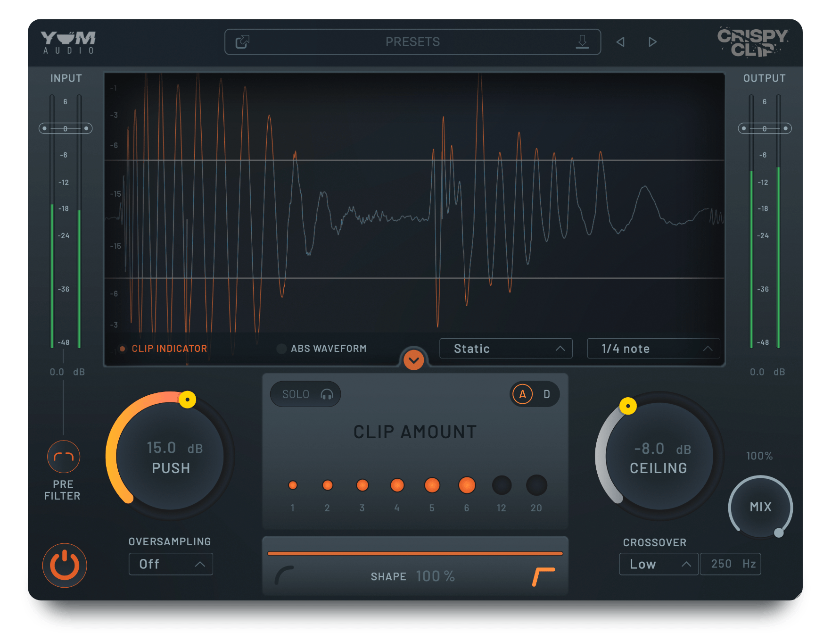Click the Push knob yellow handle
Viewport: 840px width, 633px height.
[x=187, y=400]
